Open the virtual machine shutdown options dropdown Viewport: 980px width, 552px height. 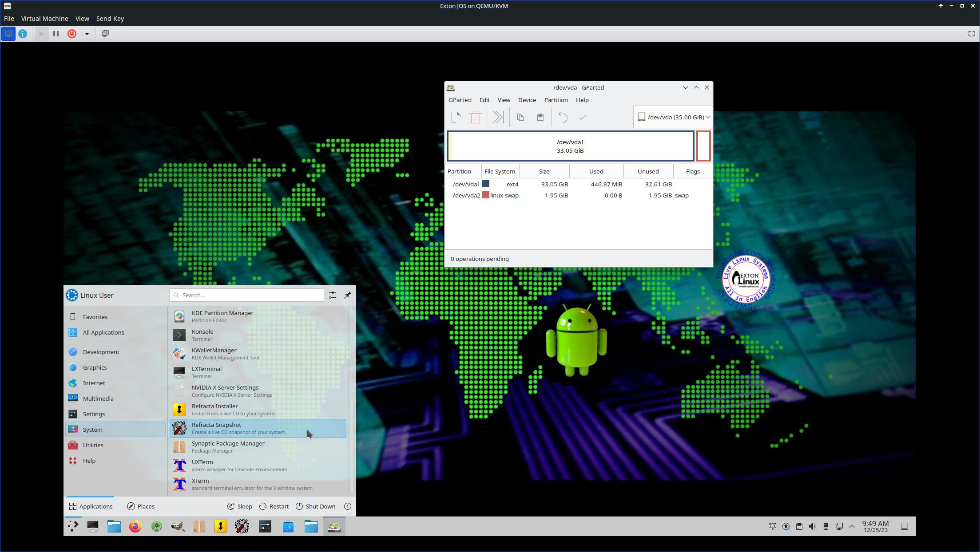point(87,34)
